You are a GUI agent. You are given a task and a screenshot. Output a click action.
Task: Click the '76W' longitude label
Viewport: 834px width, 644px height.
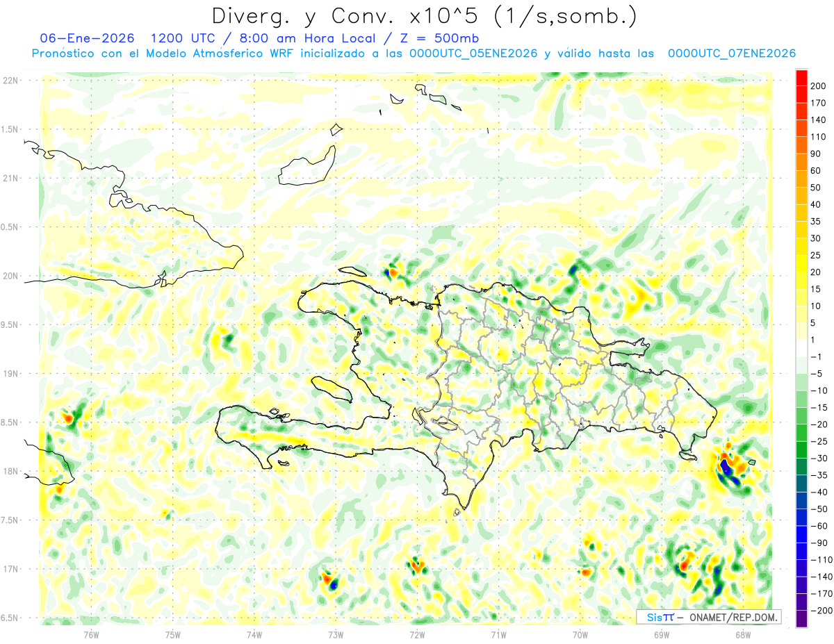(91, 635)
